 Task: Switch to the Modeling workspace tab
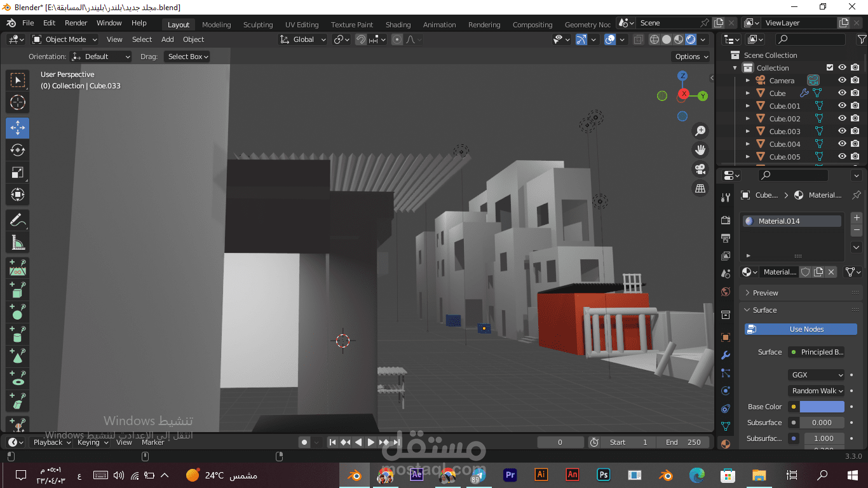click(x=216, y=25)
